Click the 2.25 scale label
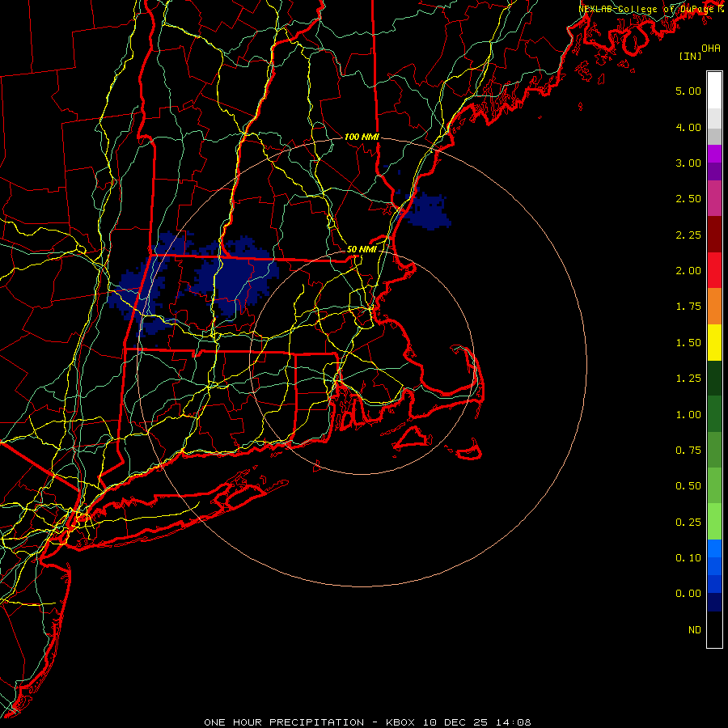This screenshot has height=728, width=728. pyautogui.click(x=688, y=235)
